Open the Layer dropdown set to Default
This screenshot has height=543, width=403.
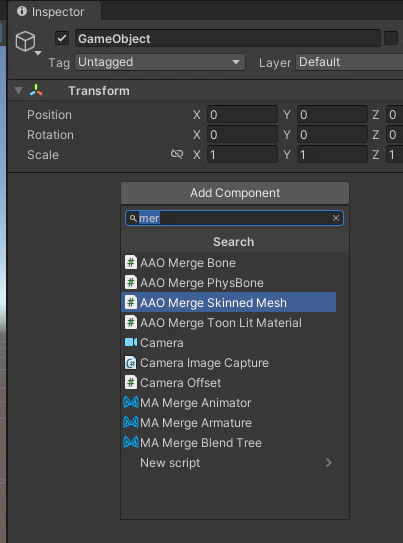pyautogui.click(x=349, y=62)
